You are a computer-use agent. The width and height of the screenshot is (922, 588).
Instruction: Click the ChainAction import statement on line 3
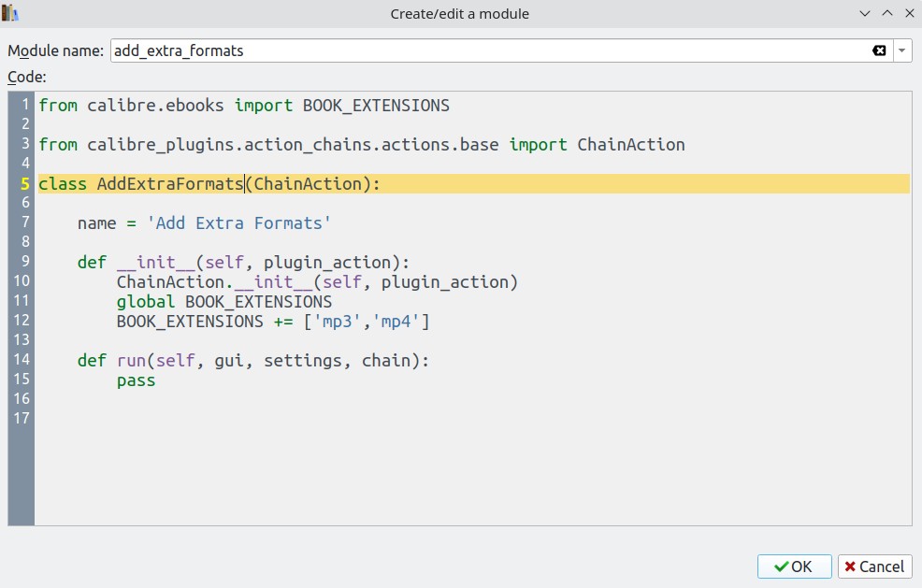[x=361, y=145]
